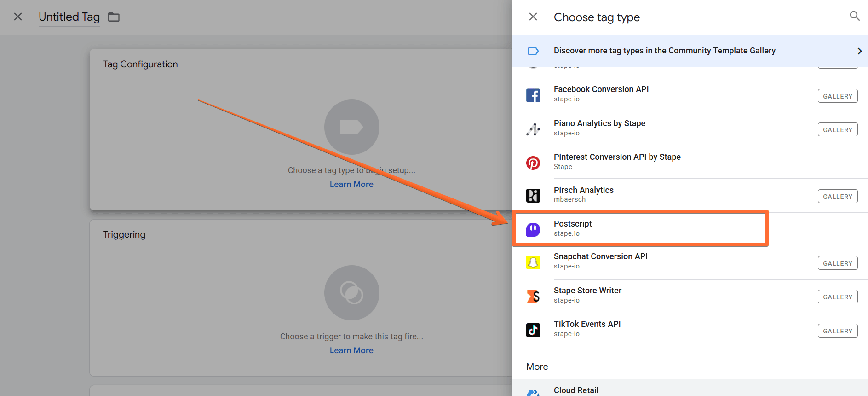Select the Postscript tag type
Viewport: 868px width, 396px height.
tap(690, 228)
